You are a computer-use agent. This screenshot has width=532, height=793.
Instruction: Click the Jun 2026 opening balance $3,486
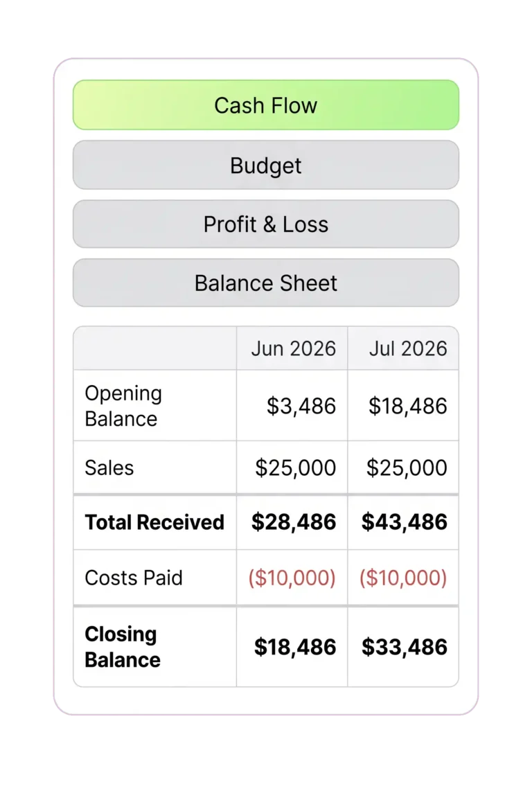301,406
